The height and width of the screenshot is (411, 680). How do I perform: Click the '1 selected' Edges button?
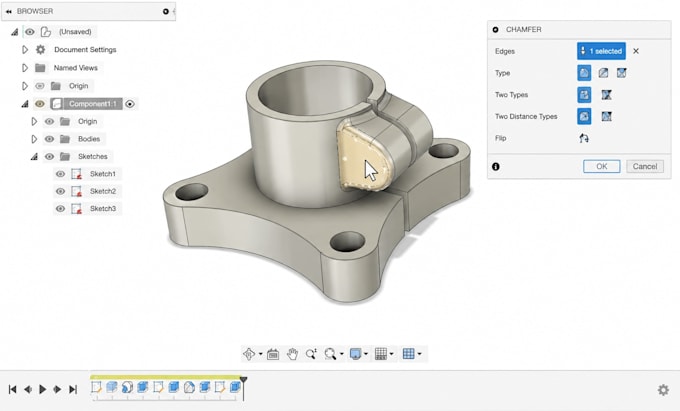tap(601, 51)
